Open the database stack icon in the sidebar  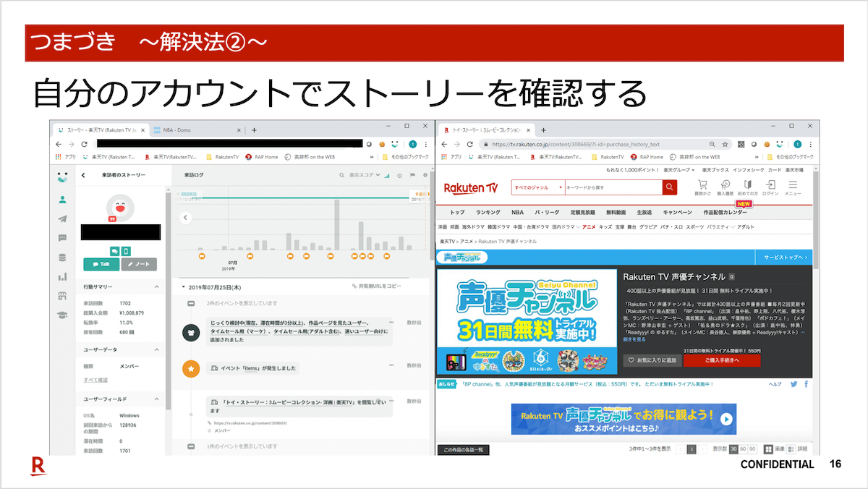coord(63,257)
